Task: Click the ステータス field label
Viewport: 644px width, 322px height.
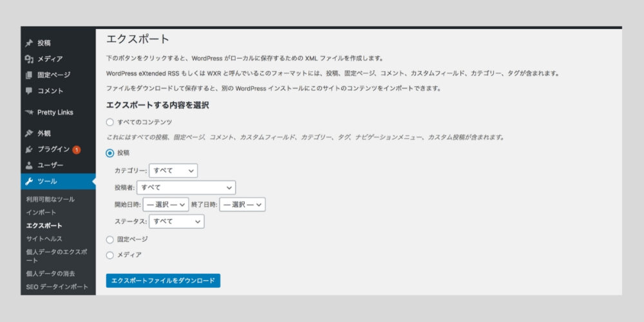Action: tap(131, 222)
